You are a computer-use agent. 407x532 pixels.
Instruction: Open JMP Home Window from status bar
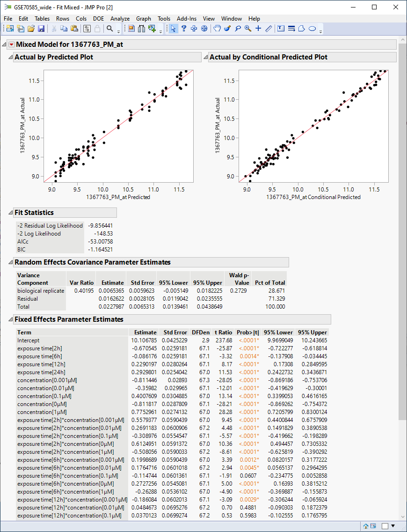(x=366, y=526)
